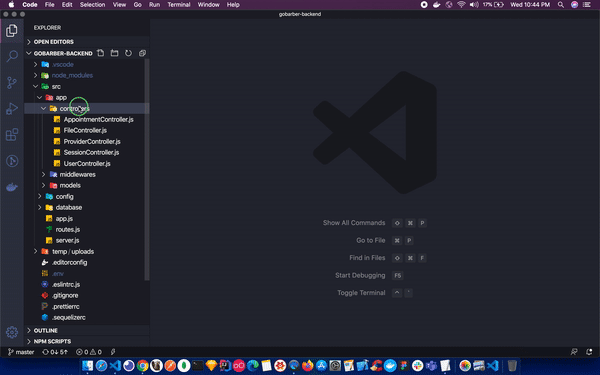Collapse the controllers folder
Viewport: 600px width, 375px height.
pyautogui.click(x=87, y=108)
